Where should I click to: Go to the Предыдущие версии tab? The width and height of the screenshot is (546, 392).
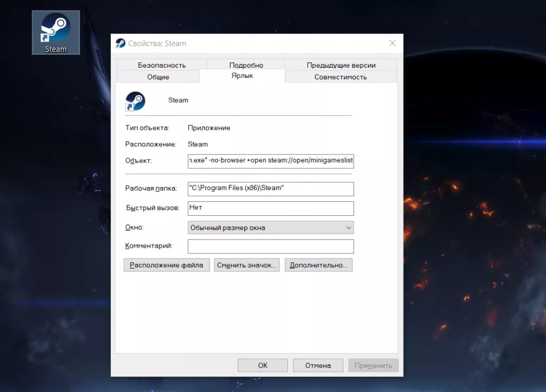point(341,65)
